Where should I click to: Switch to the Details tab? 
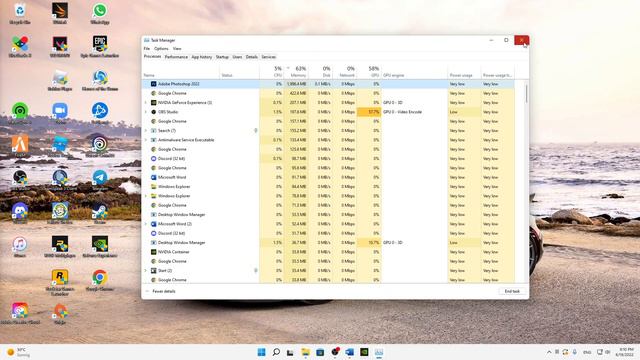pos(251,57)
